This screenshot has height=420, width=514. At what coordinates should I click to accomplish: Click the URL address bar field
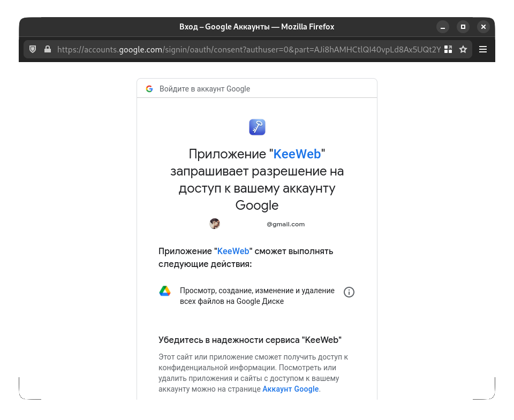tap(248, 49)
